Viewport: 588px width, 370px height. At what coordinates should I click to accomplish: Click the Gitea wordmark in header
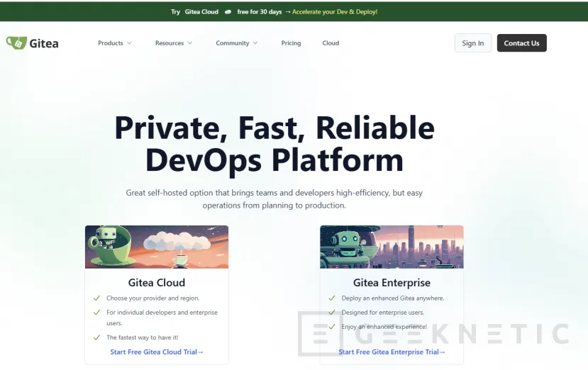[x=44, y=43]
